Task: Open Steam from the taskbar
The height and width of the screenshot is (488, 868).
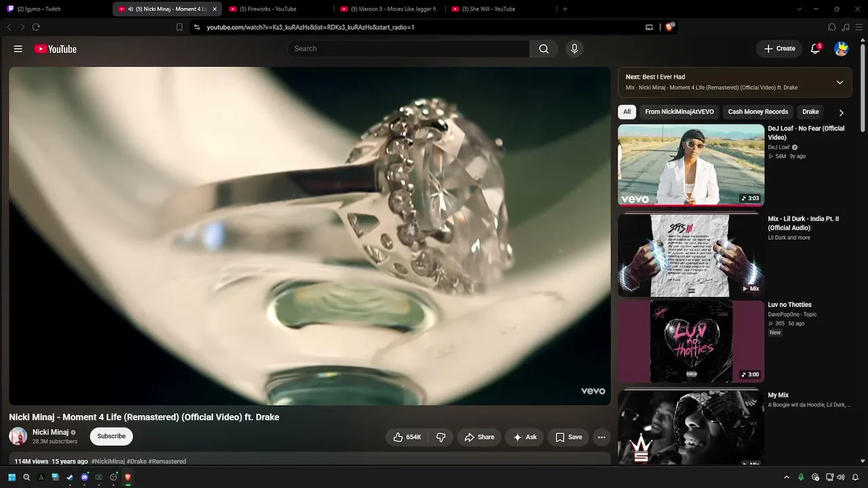Action: [x=70, y=477]
